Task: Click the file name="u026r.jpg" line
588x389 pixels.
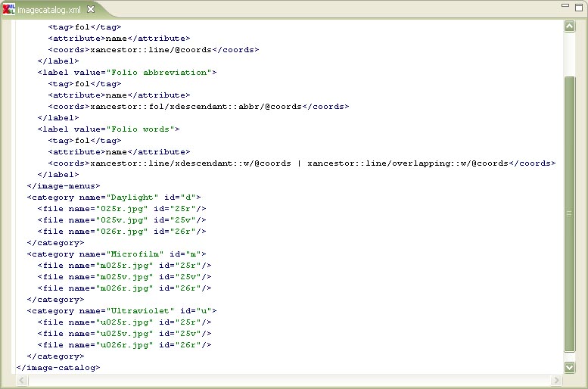Action: (x=124, y=345)
